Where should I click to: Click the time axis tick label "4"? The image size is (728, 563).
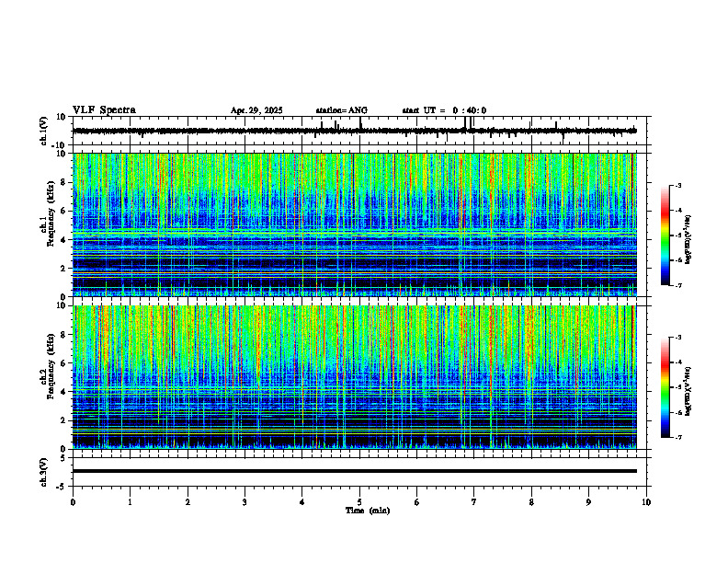[302, 502]
